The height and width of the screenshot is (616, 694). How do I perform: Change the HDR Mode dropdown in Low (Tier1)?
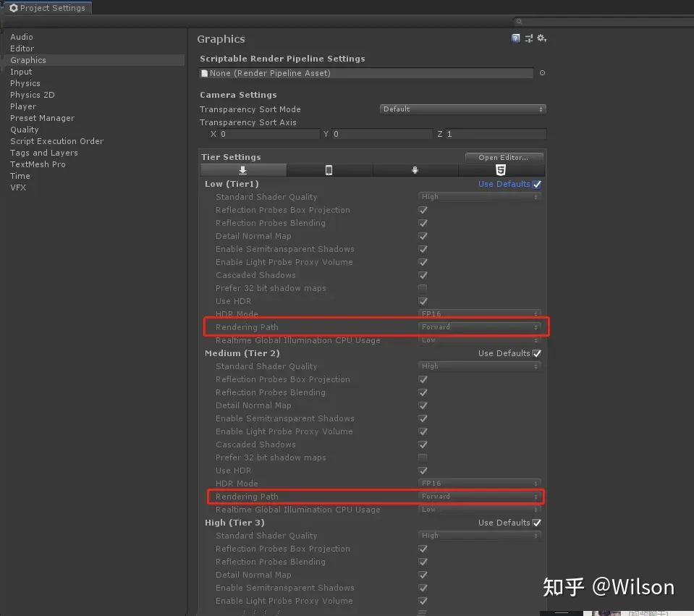click(x=480, y=313)
